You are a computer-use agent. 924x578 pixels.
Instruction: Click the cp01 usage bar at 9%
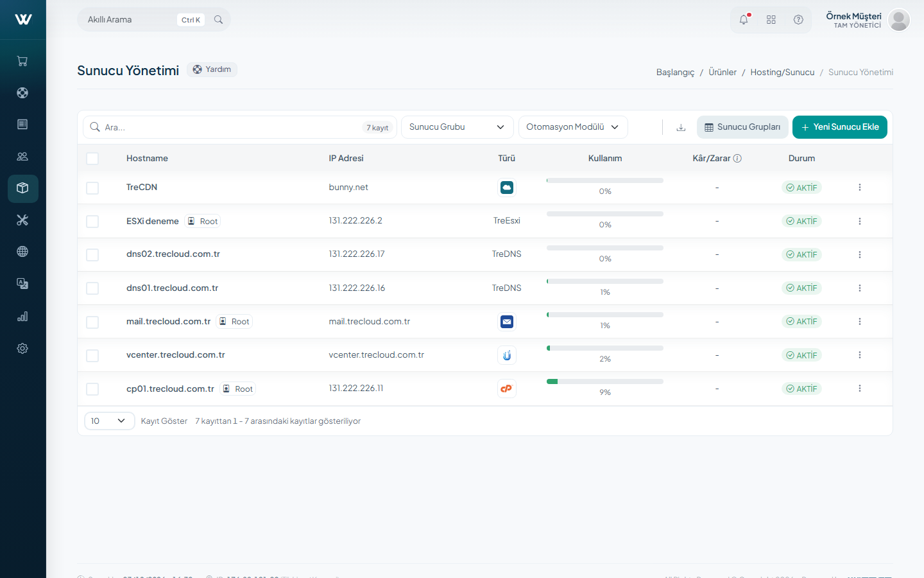tap(605, 381)
